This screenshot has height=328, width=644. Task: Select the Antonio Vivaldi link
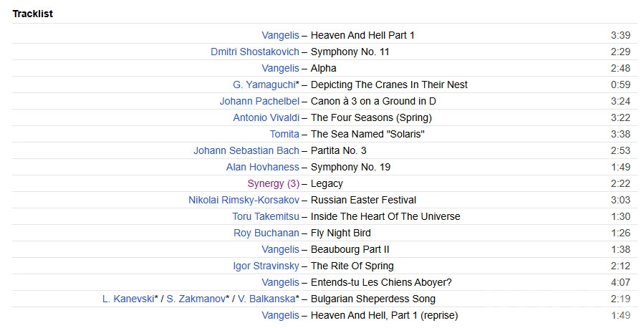(266, 117)
